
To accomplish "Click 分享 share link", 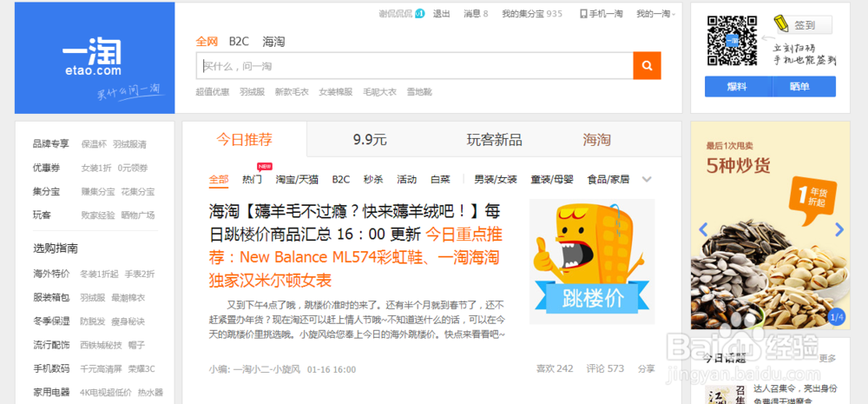I will point(646,368).
